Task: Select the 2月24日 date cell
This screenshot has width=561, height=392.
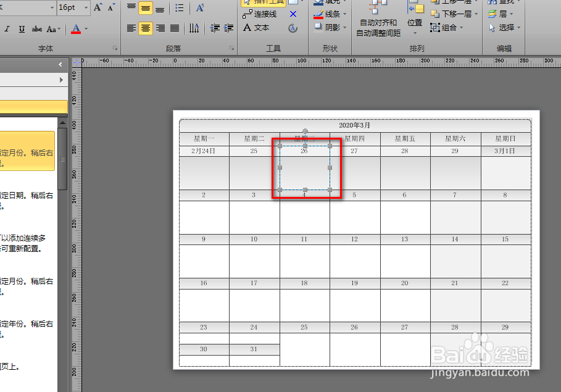Action: click(203, 151)
